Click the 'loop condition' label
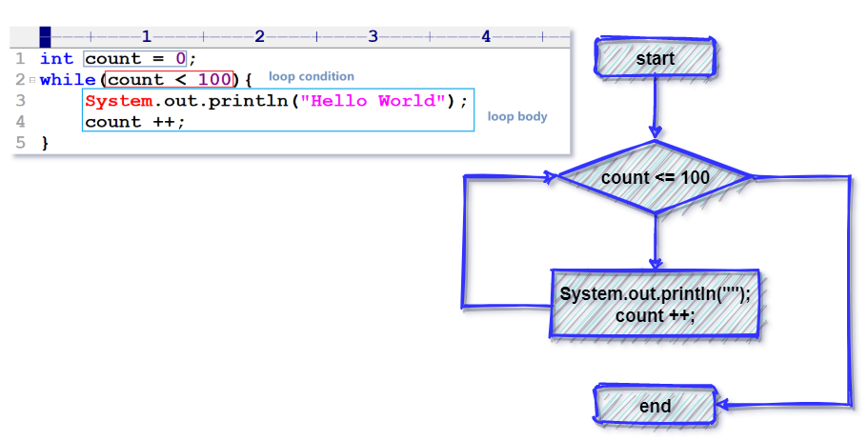Image resolution: width=868 pixels, height=441 pixels. pyautogui.click(x=312, y=76)
